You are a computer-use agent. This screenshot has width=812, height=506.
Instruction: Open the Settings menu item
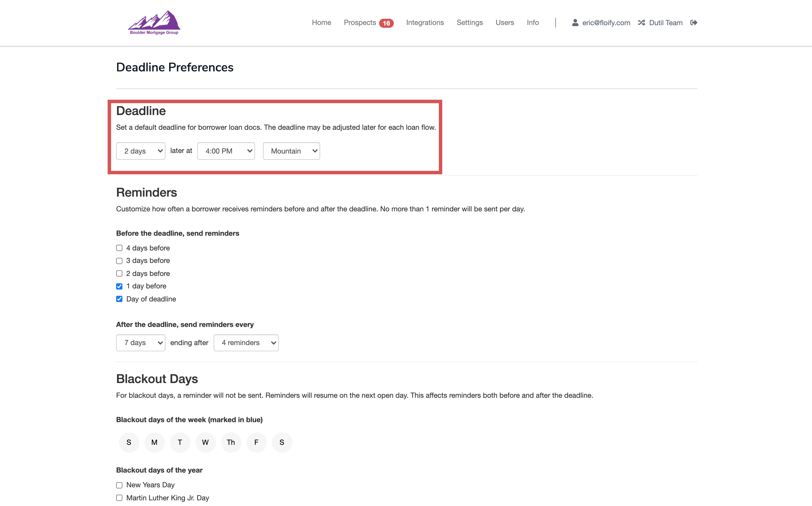(470, 22)
